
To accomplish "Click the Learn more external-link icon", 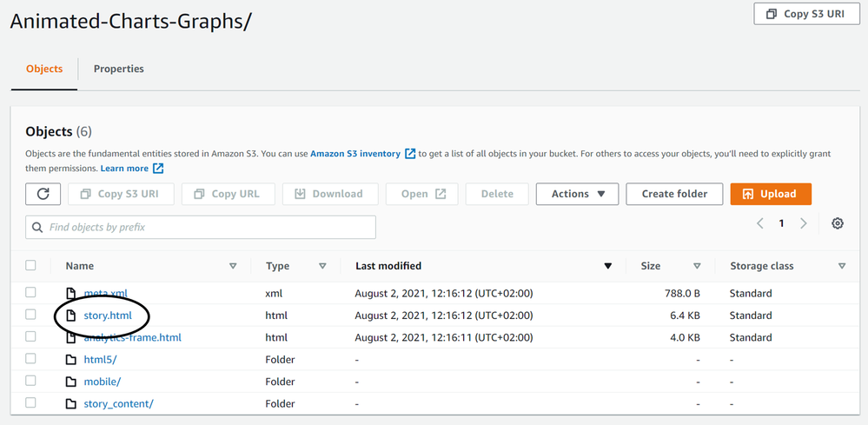I will click(x=158, y=169).
